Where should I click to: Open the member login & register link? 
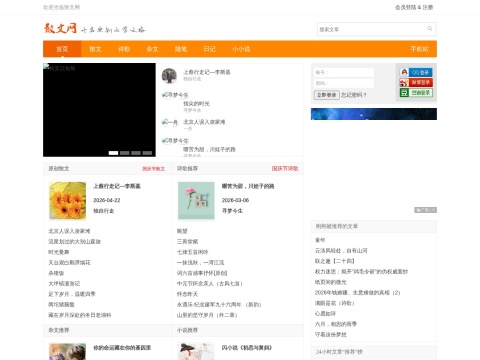pyautogui.click(x=414, y=7)
